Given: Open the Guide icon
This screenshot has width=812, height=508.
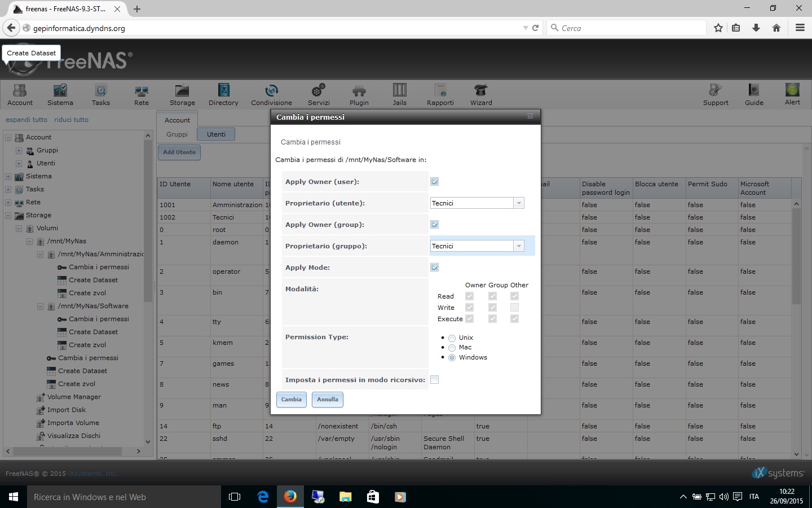Looking at the screenshot, I should pyautogui.click(x=754, y=94).
